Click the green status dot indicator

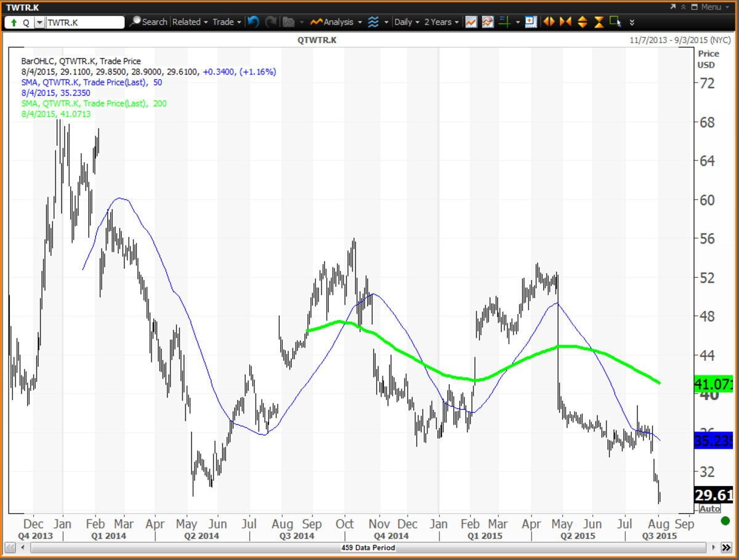[725, 521]
